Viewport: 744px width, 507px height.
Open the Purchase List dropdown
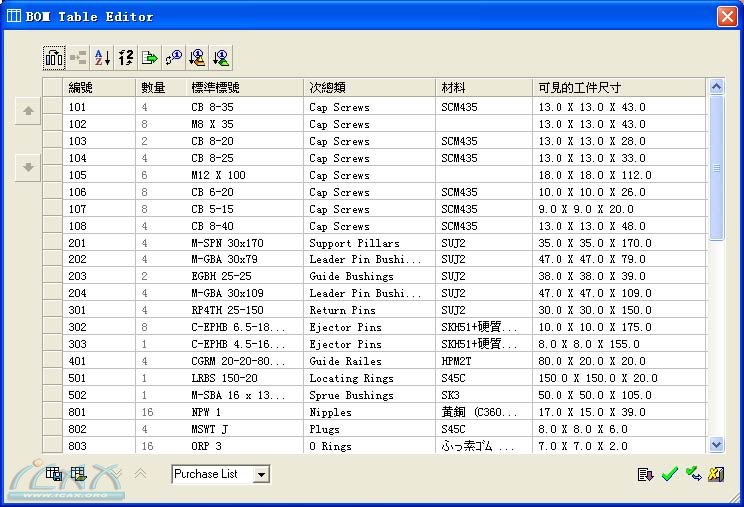pos(261,474)
